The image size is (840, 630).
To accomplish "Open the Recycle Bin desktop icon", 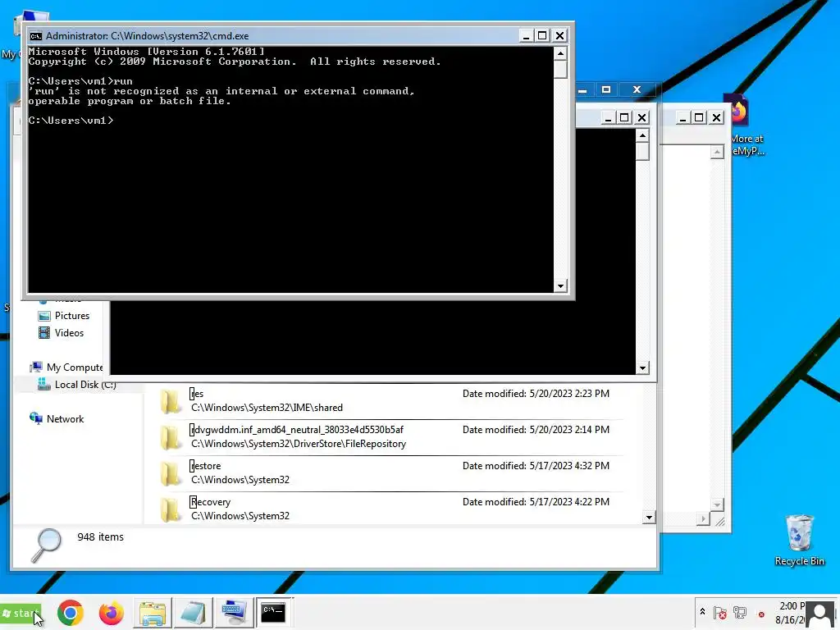I will 799,540.
